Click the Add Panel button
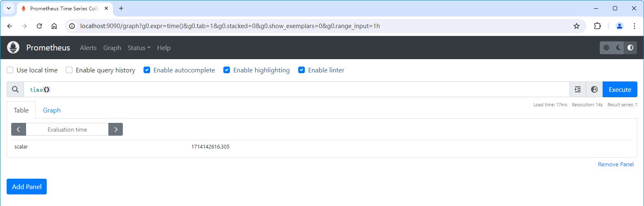Screen dimensions: 644x206 pyautogui.click(x=27, y=187)
